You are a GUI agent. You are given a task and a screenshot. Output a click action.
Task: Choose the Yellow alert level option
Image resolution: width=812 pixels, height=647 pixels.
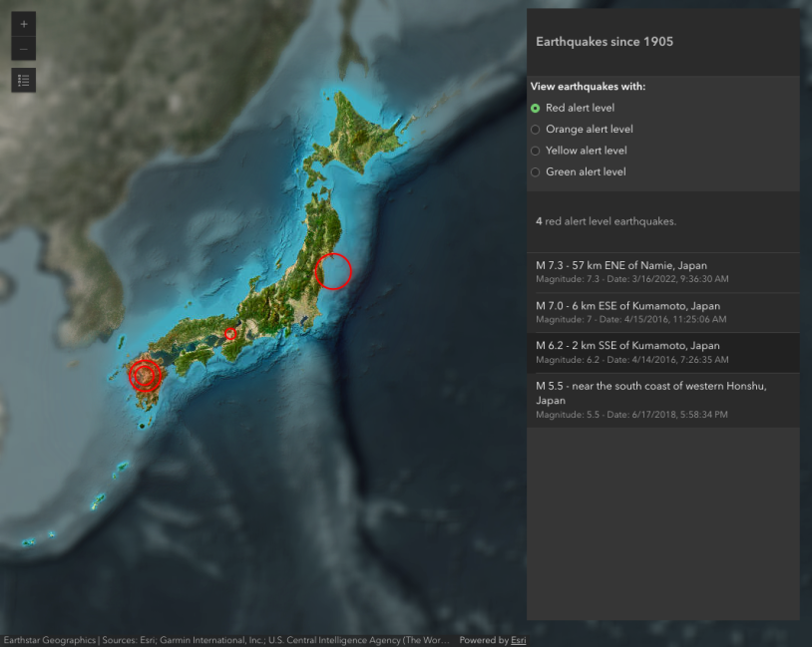point(535,150)
